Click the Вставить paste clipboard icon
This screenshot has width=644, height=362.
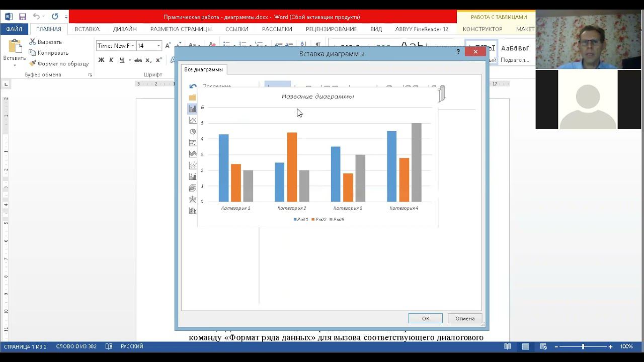[15, 46]
